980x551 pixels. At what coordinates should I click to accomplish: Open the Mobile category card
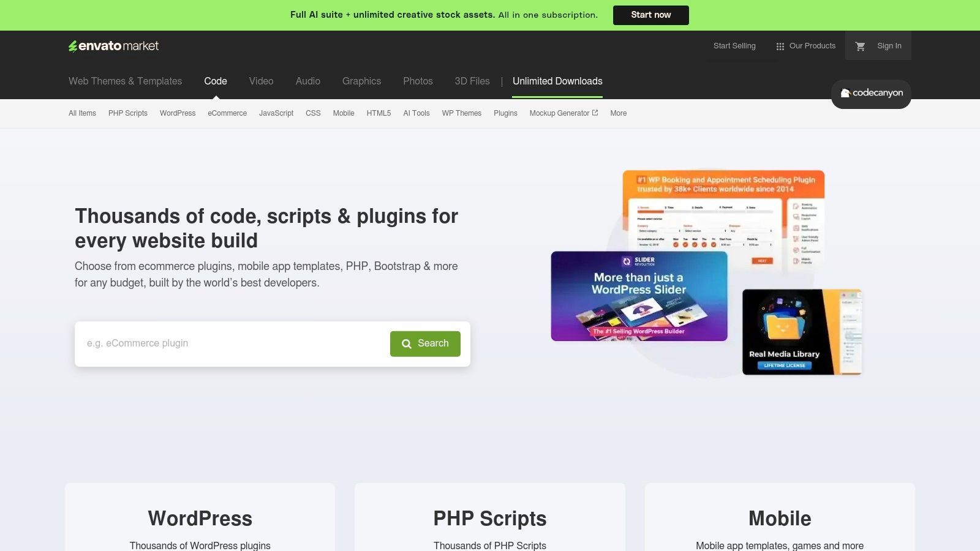pyautogui.click(x=779, y=518)
